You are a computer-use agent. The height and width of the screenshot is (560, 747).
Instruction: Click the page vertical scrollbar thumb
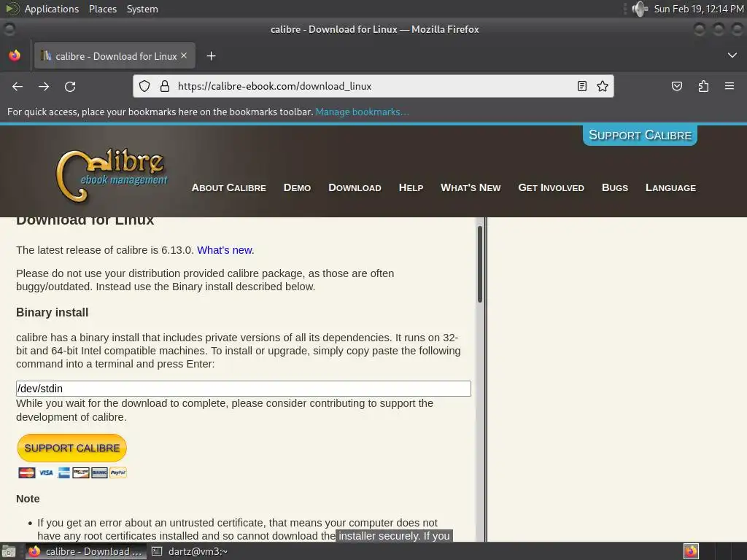[480, 264]
